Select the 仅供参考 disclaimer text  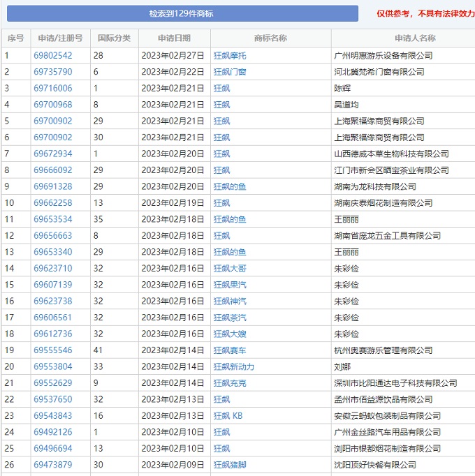[x=425, y=14]
